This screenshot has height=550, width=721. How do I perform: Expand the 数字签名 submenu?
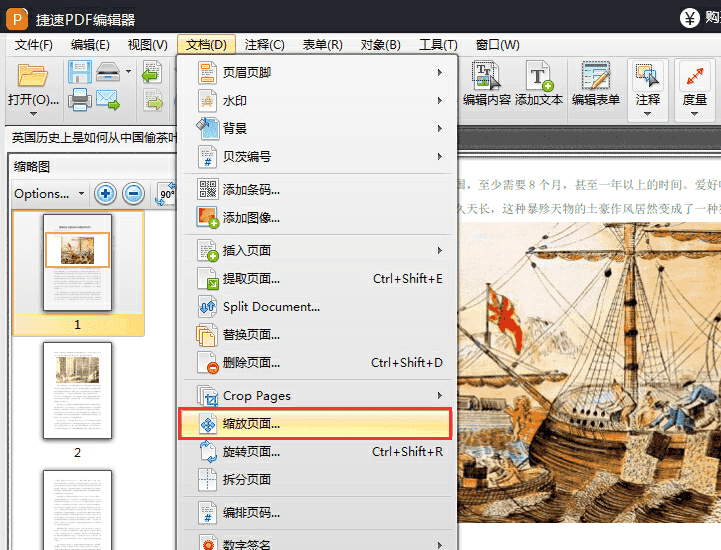click(316, 542)
